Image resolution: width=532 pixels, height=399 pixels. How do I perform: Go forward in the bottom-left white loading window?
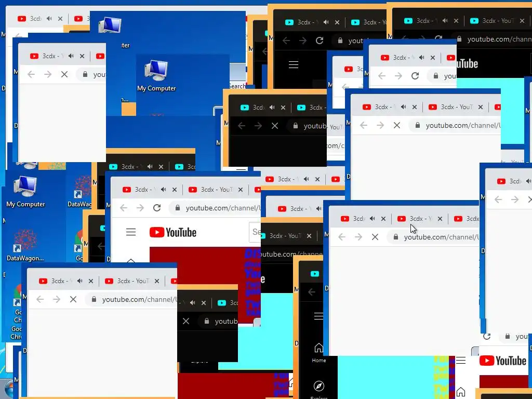57,299
